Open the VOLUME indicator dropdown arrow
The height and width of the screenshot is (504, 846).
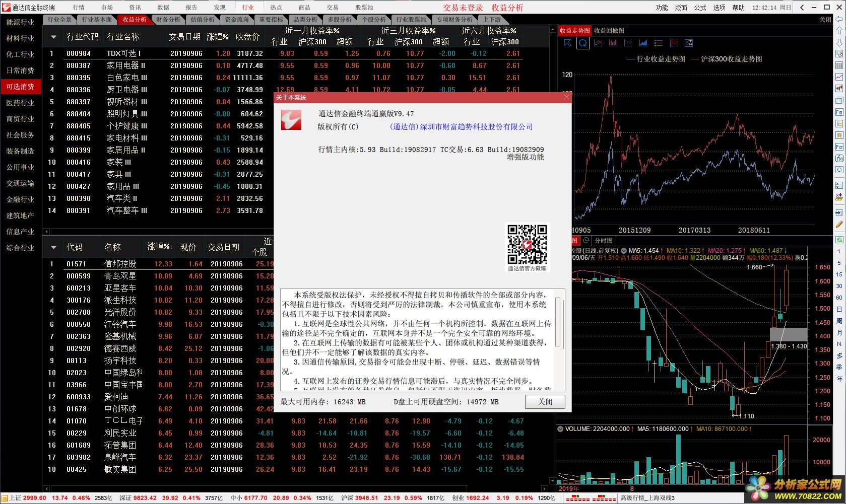[560, 429]
